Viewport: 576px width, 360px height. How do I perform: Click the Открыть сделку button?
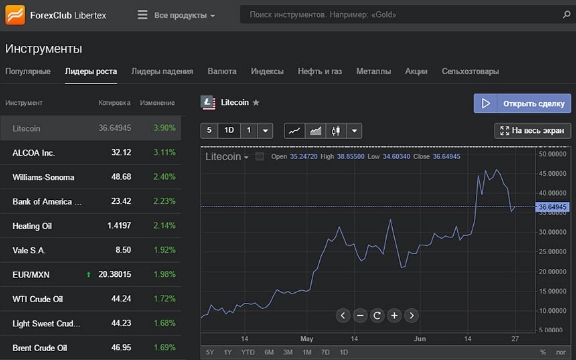pyautogui.click(x=522, y=104)
